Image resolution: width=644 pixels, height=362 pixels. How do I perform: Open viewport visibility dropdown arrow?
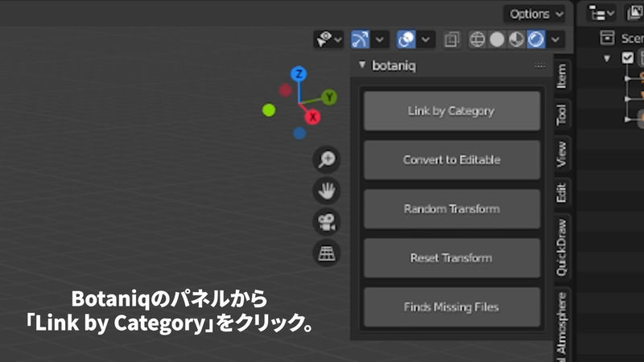click(x=338, y=39)
